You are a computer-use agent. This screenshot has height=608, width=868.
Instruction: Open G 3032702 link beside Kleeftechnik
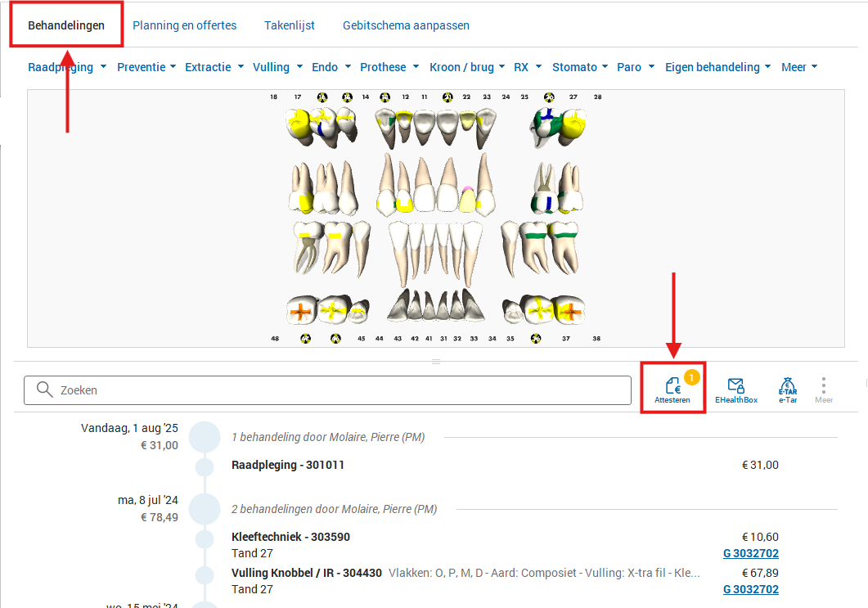point(750,553)
